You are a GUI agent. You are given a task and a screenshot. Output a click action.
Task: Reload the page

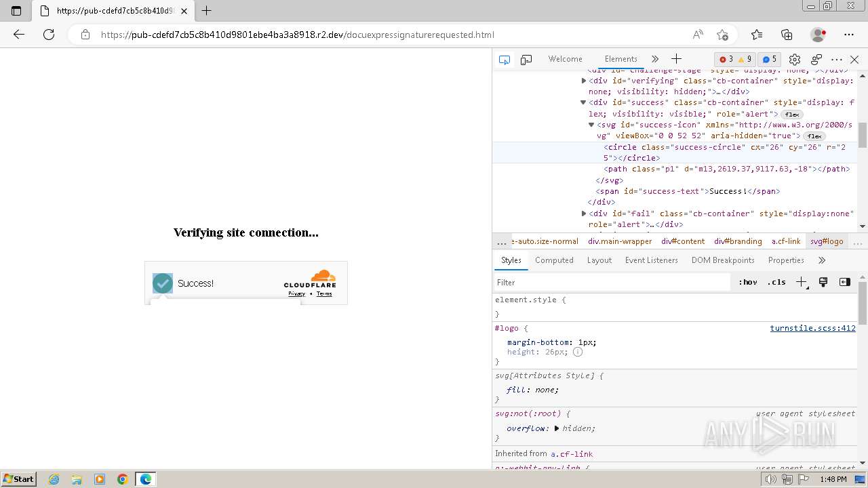point(49,35)
